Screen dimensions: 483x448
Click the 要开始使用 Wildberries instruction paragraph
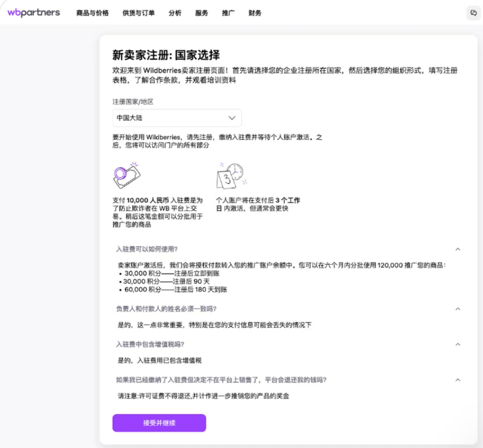pyautogui.click(x=217, y=141)
